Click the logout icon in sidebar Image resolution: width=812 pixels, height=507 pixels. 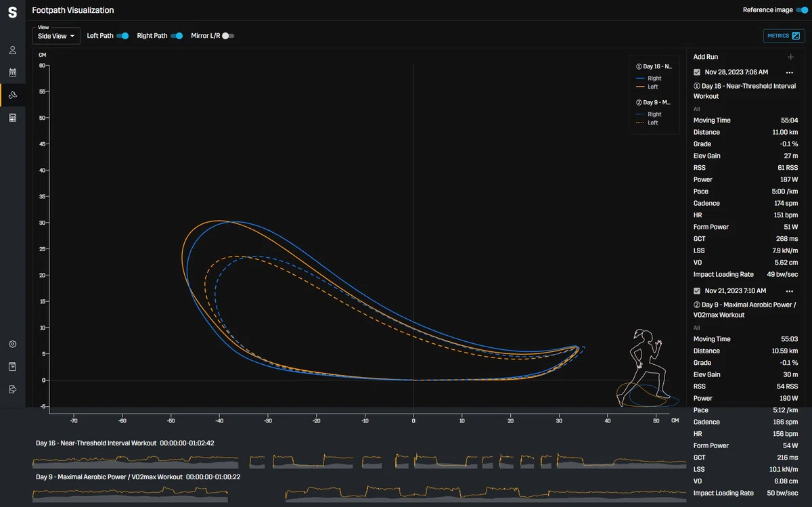12,389
